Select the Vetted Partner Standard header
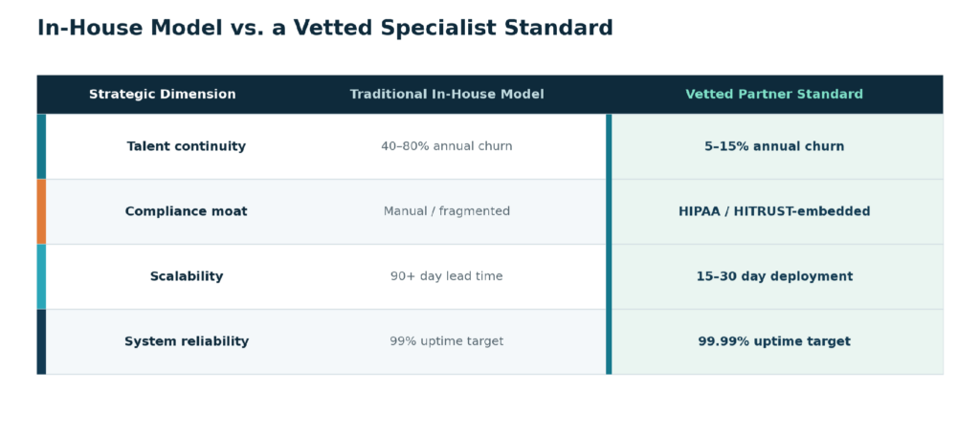 [774, 95]
